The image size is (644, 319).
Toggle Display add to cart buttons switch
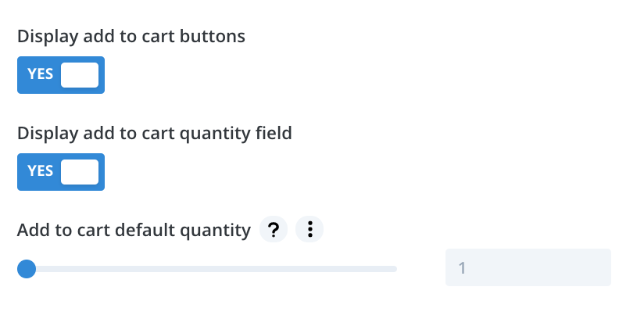[61, 75]
